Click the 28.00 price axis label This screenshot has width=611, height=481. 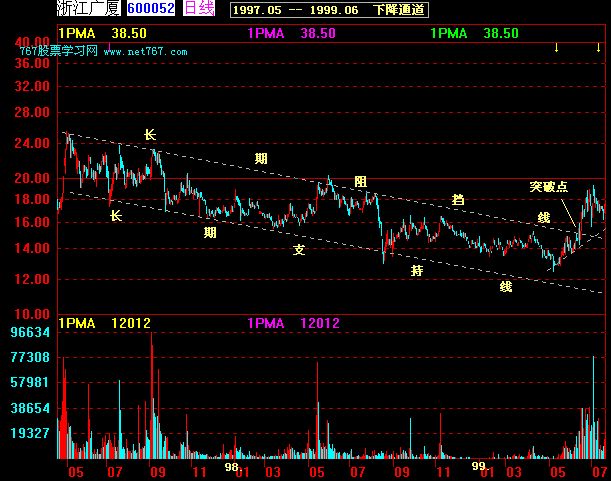[32, 113]
